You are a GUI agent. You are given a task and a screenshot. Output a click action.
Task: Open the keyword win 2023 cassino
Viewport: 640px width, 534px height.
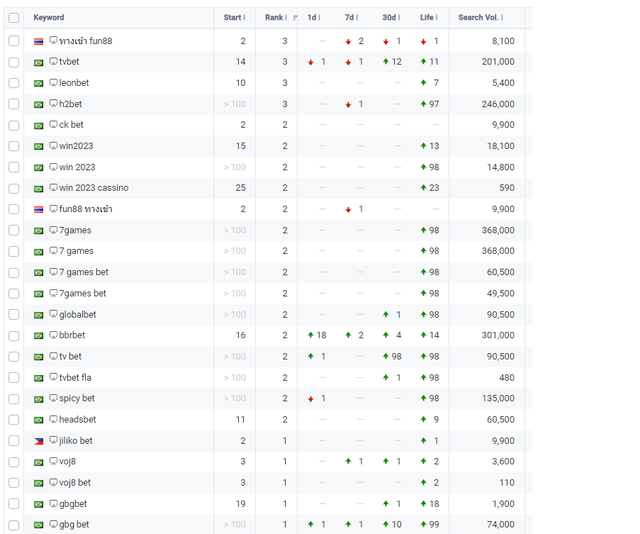coord(93,188)
